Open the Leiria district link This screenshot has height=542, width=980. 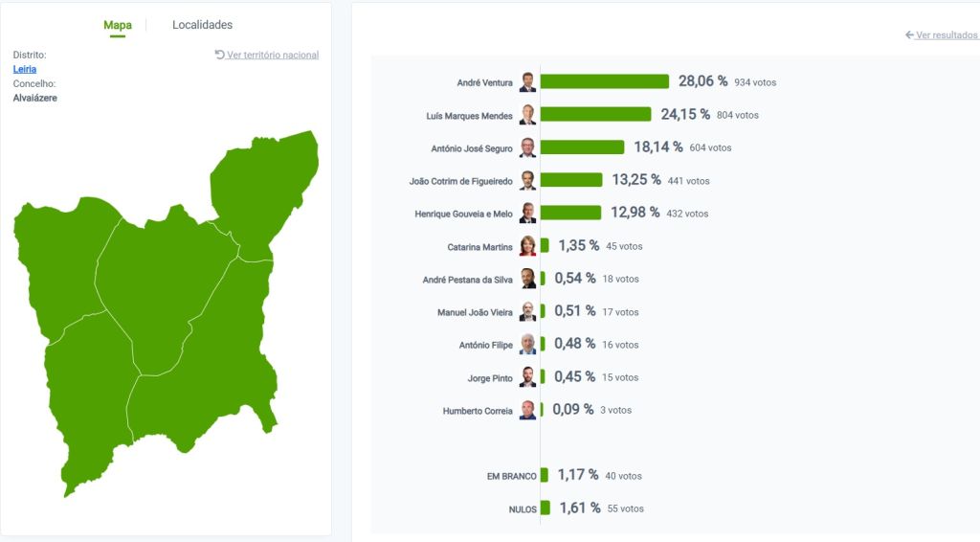25,69
